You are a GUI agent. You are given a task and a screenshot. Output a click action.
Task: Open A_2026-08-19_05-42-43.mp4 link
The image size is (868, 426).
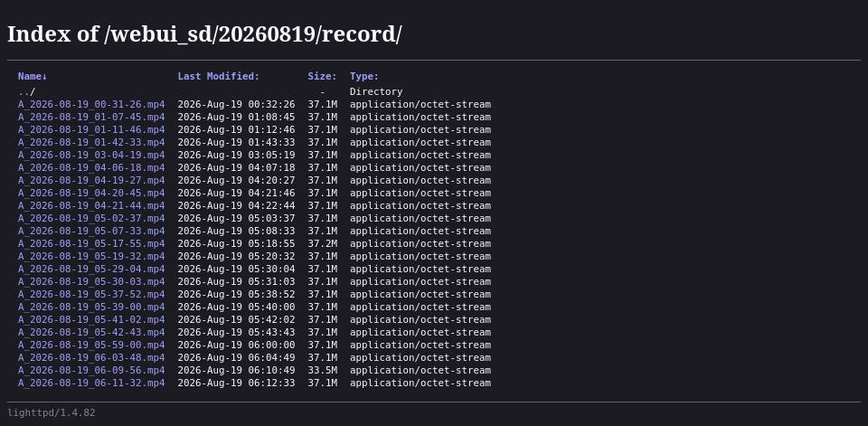(x=91, y=332)
